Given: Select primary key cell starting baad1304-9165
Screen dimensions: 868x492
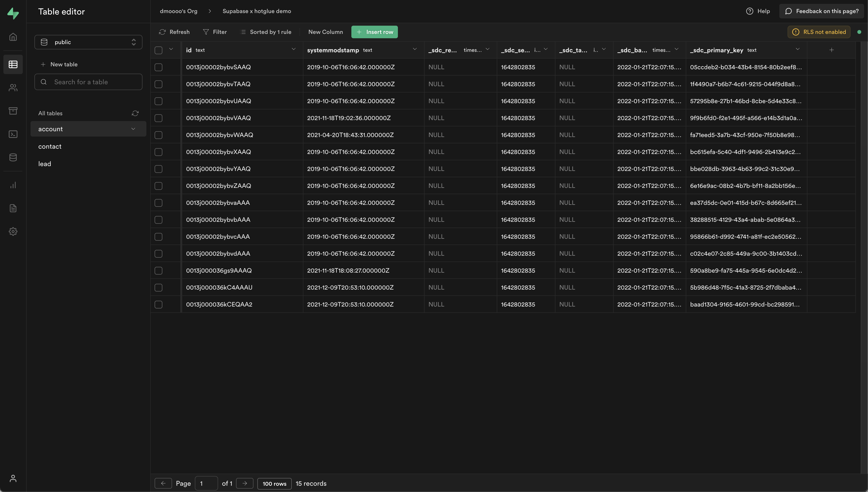Looking at the screenshot, I should coord(746,304).
